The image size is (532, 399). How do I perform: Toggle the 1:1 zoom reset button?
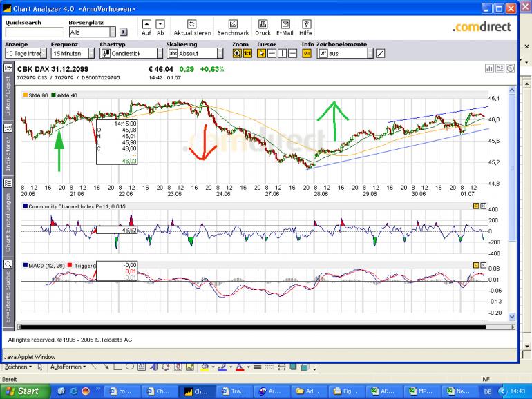247,53
